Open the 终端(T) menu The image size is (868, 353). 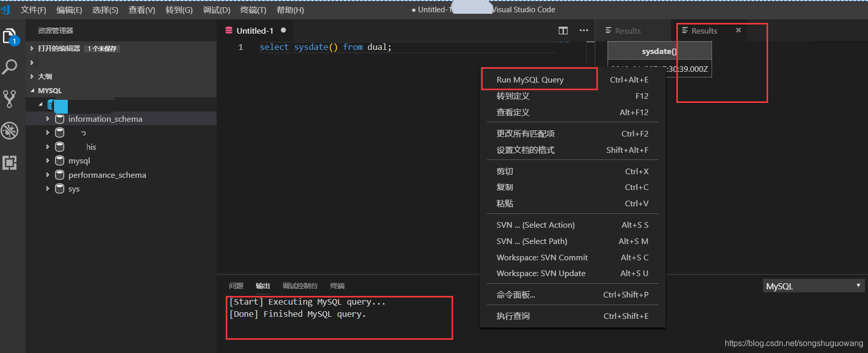tap(253, 10)
